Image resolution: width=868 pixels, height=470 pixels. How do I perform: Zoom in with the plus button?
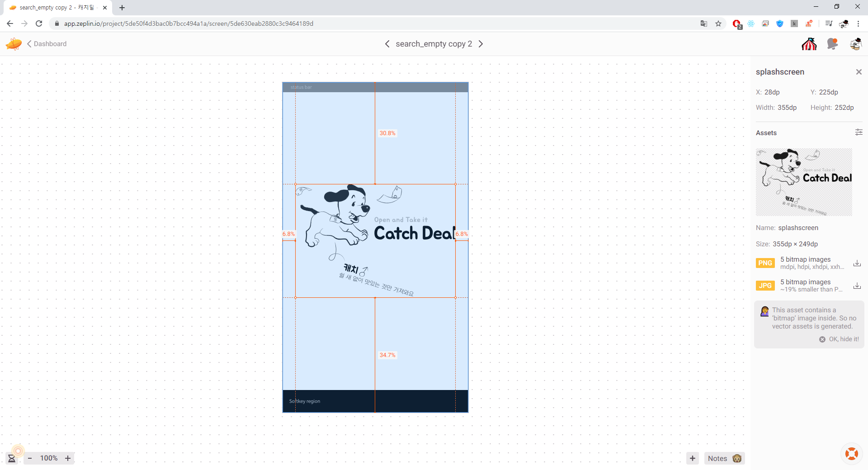click(x=68, y=458)
